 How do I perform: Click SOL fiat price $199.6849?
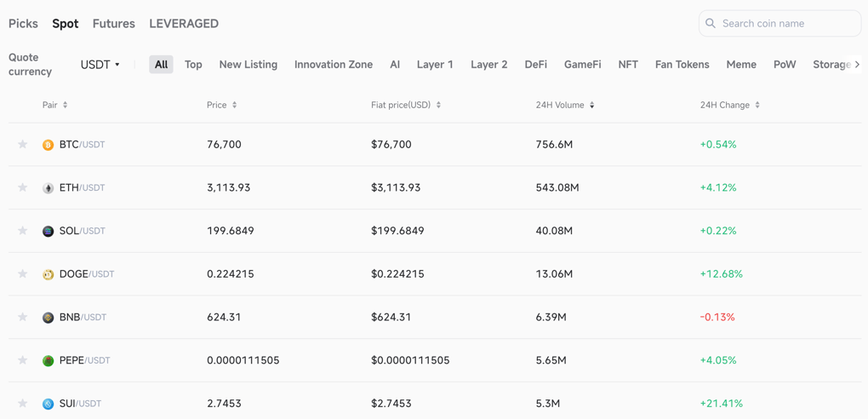[398, 231]
